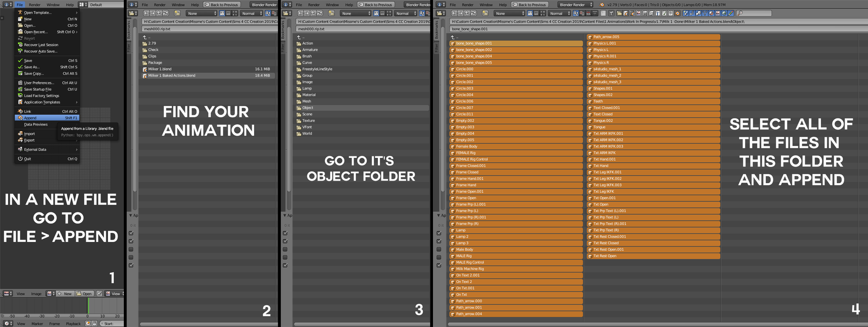Screen dimensions: 868x327
Task: Click Quit in the File menu
Action: (x=47, y=159)
